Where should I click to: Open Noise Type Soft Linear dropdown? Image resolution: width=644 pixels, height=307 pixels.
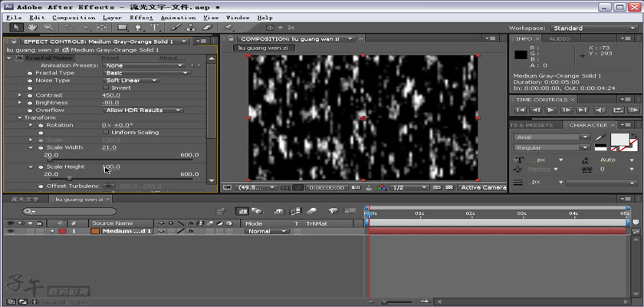point(131,80)
